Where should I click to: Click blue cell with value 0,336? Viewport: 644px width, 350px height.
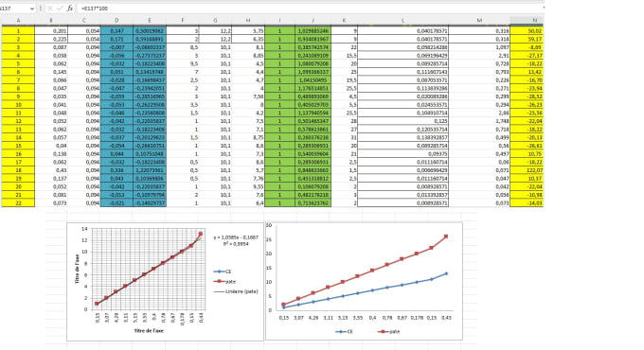[116, 170]
